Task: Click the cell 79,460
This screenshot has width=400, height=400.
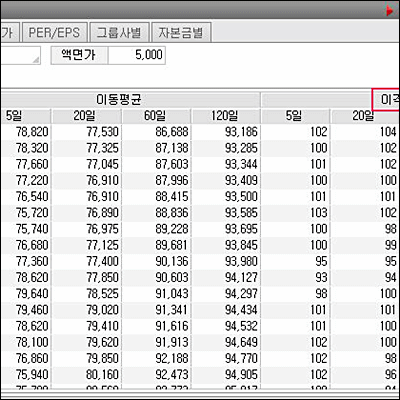Action: (x=25, y=310)
